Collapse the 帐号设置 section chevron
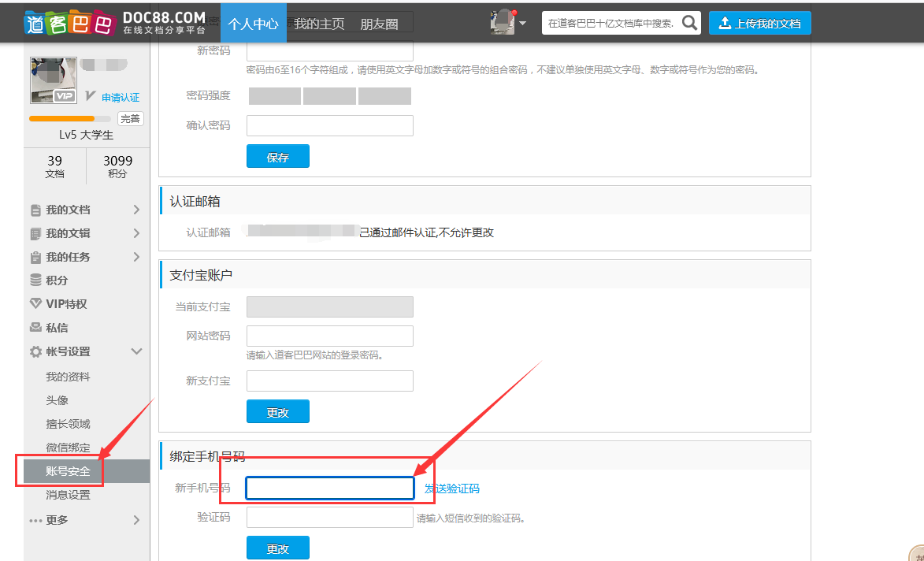 pyautogui.click(x=136, y=351)
